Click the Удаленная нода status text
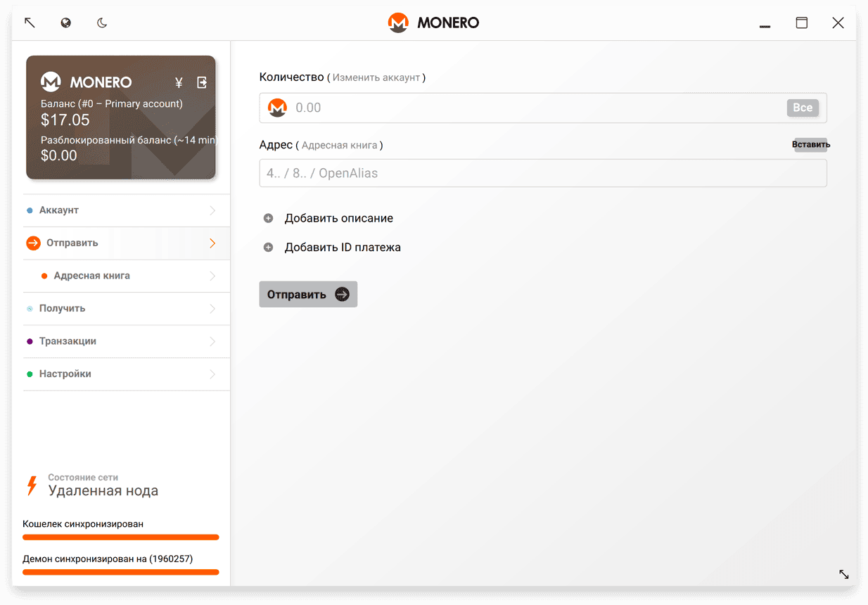 (x=103, y=491)
